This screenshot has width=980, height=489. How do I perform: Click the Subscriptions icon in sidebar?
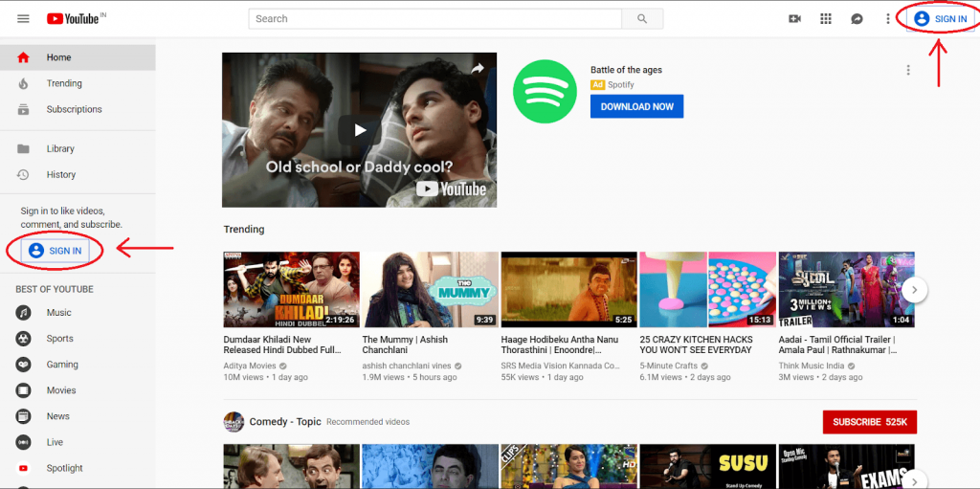(23, 109)
